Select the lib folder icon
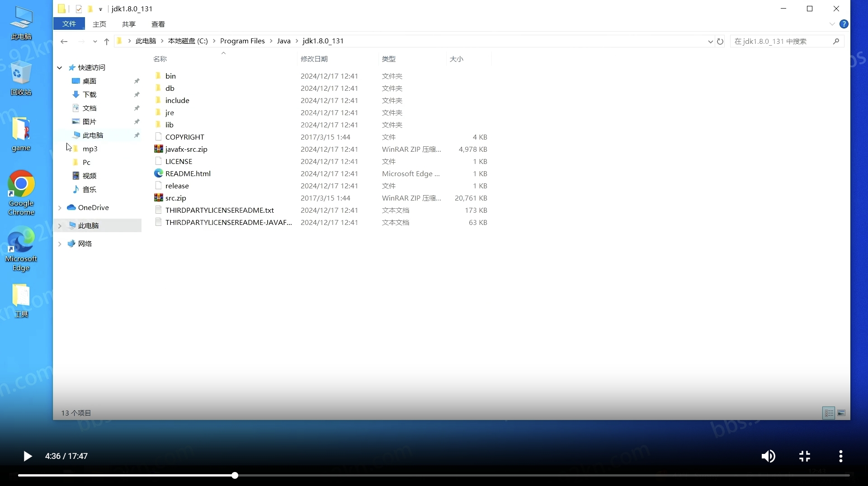This screenshot has height=486, width=868. point(158,125)
